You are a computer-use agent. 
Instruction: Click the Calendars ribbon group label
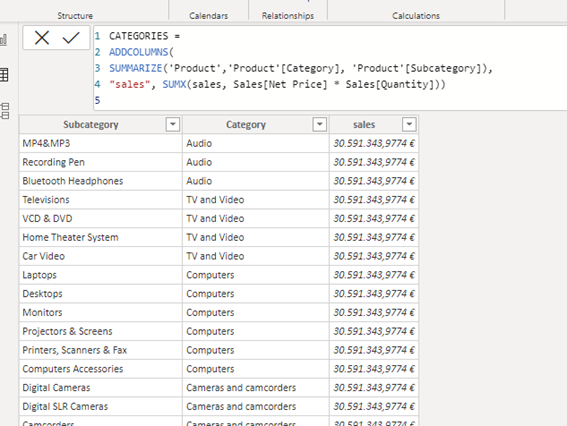tap(209, 16)
